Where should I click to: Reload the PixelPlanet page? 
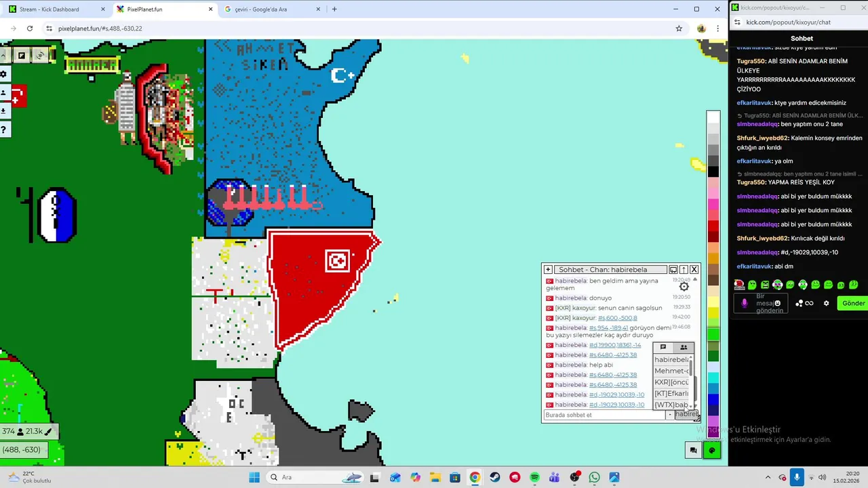(x=30, y=28)
